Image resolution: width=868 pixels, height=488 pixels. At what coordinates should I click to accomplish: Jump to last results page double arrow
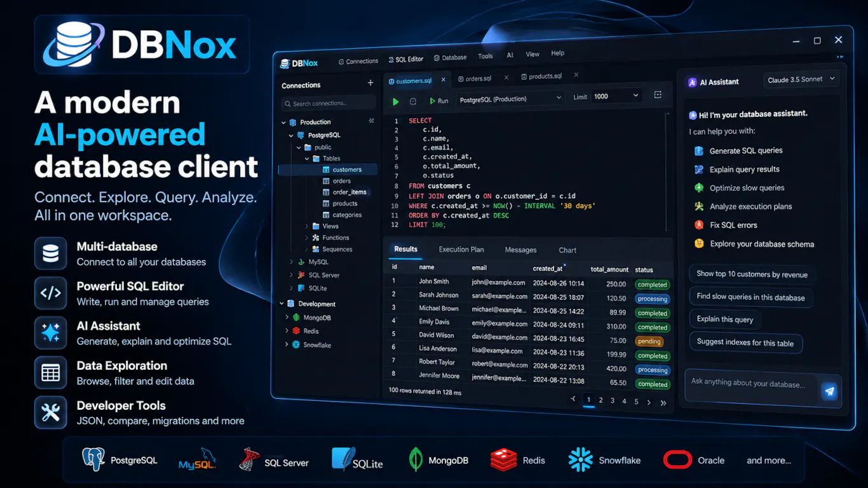point(663,403)
